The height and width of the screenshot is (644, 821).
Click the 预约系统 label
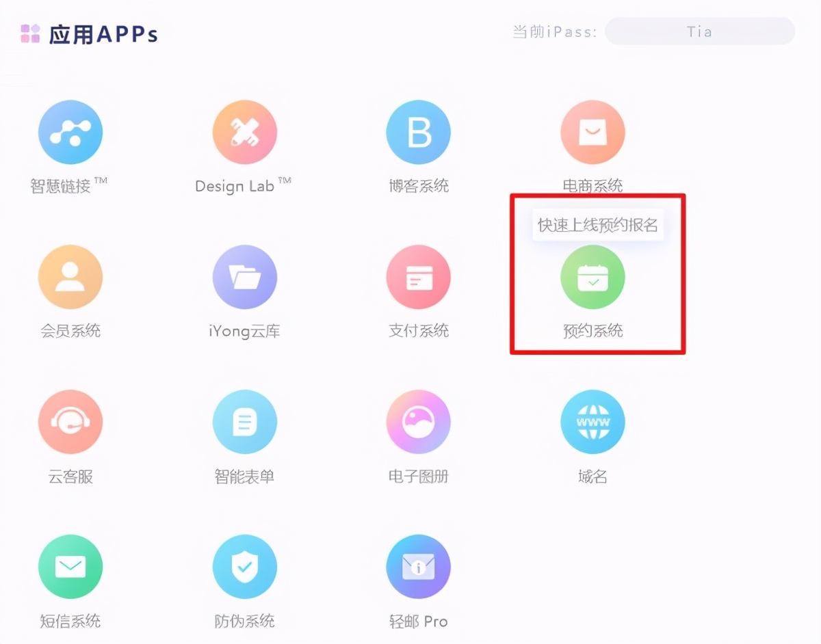pyautogui.click(x=592, y=331)
